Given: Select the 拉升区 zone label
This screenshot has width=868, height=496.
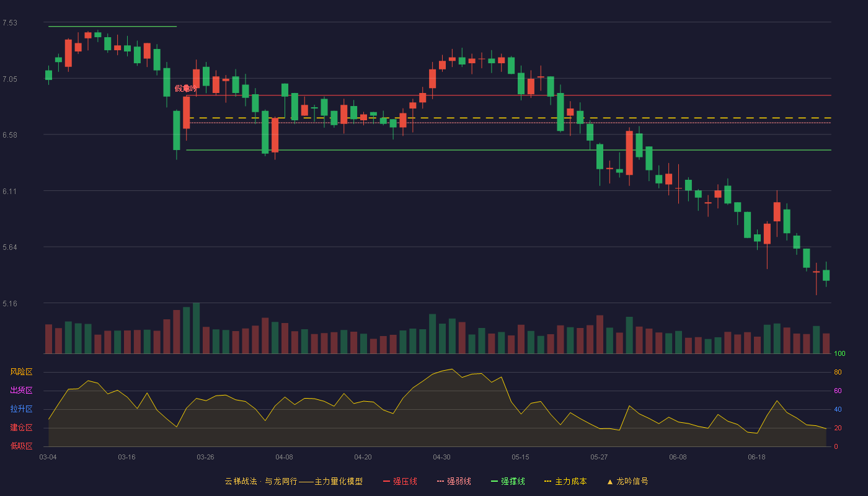Looking at the screenshot, I should (x=21, y=409).
